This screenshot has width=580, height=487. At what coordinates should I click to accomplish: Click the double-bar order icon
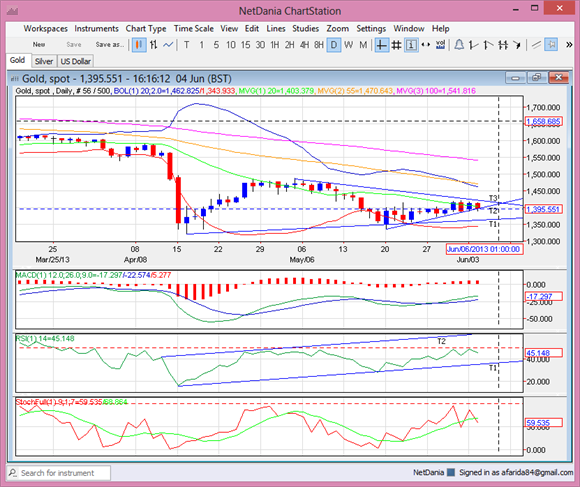coord(503,45)
